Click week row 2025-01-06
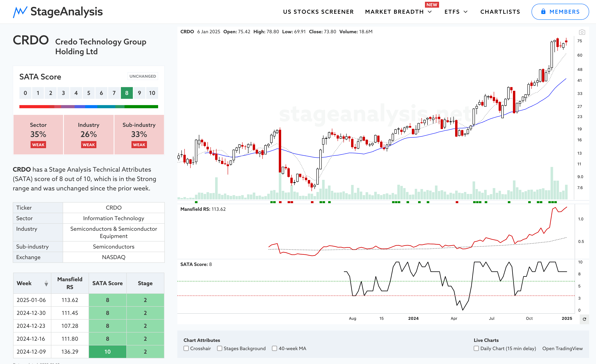Screen dimensions: 596x364 [89, 300]
